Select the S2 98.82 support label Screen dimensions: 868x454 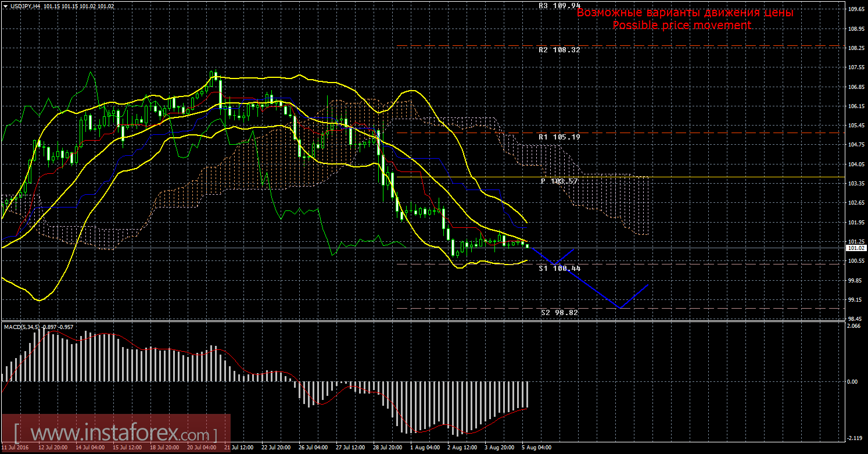559,312
